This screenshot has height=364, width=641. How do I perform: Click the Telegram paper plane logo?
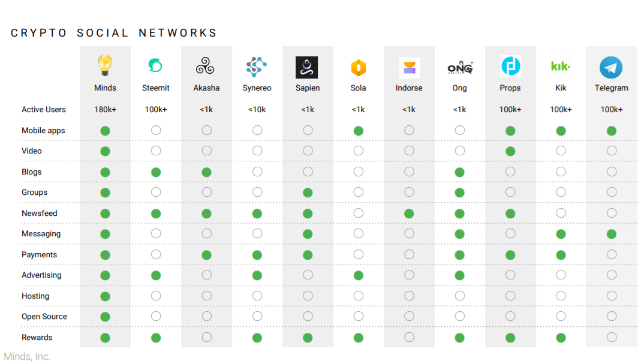point(611,68)
